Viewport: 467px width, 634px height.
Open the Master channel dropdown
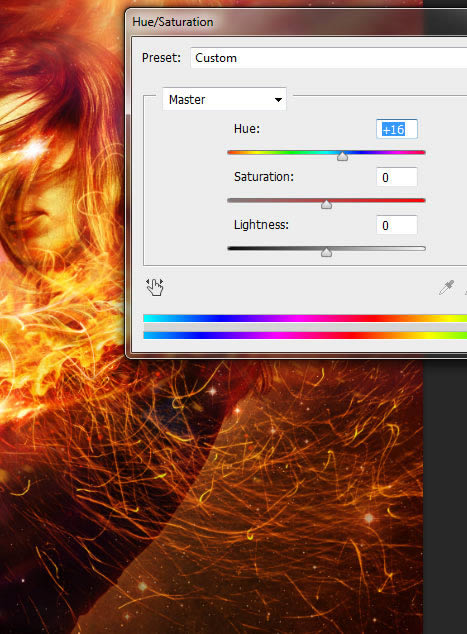click(224, 99)
